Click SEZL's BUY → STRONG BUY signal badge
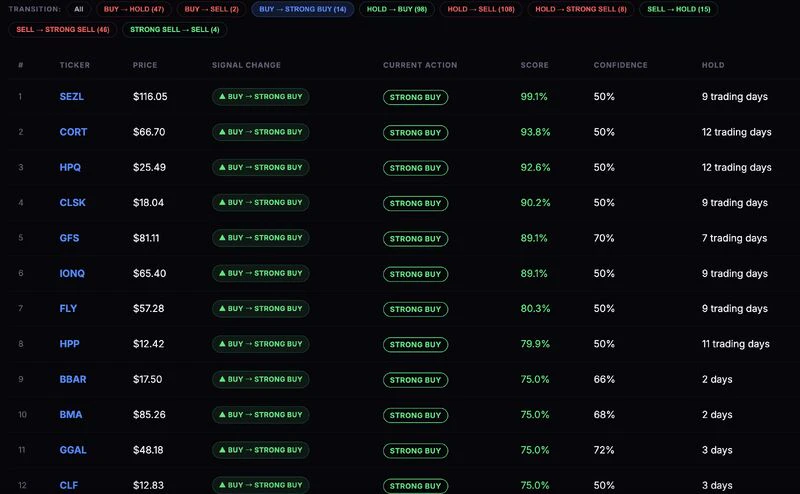The width and height of the screenshot is (800, 494). click(x=261, y=96)
